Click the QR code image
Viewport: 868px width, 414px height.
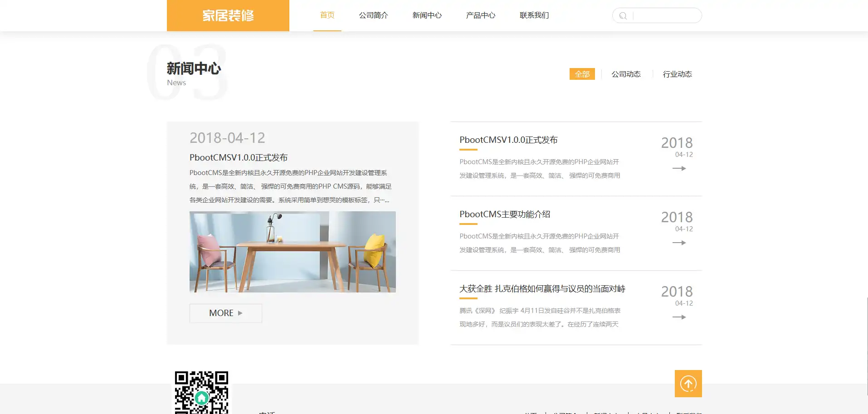pyautogui.click(x=201, y=393)
